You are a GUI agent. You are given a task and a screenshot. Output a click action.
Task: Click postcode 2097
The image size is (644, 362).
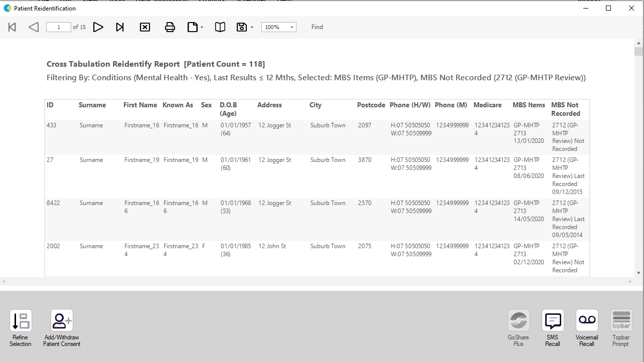[x=365, y=125]
